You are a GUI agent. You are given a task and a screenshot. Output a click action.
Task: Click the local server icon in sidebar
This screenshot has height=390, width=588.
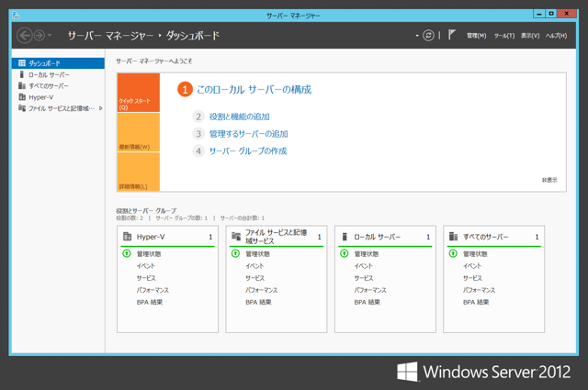(x=22, y=74)
